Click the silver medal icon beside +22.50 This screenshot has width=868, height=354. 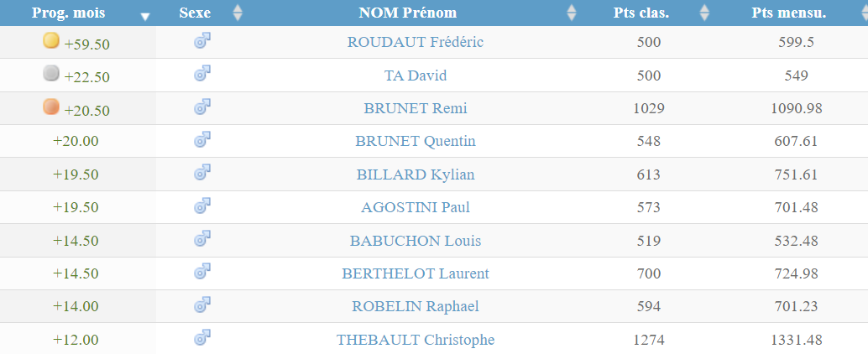(51, 74)
